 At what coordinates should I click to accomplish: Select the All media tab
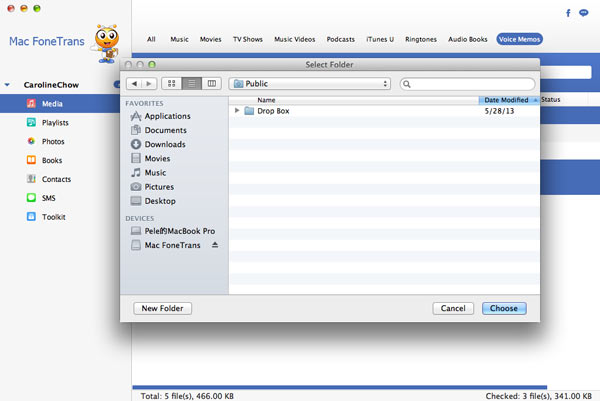[151, 39]
